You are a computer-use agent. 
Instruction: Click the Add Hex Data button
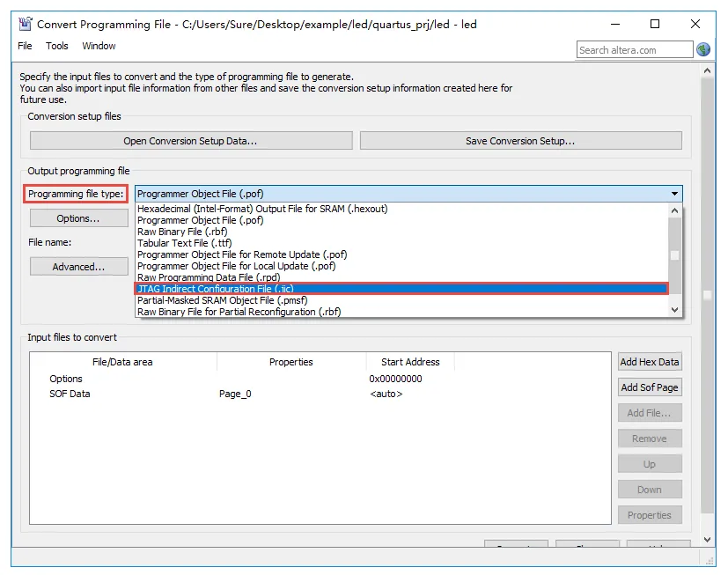click(650, 362)
